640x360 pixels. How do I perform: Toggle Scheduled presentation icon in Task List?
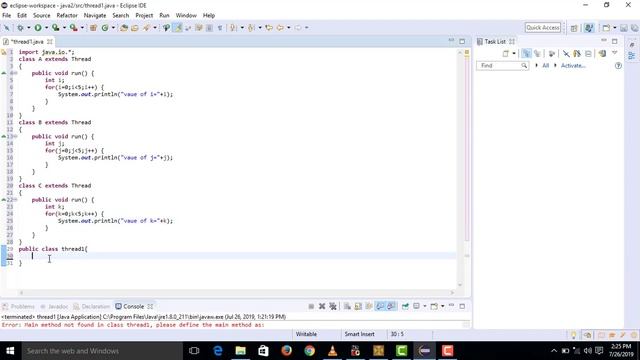[x=537, y=53]
